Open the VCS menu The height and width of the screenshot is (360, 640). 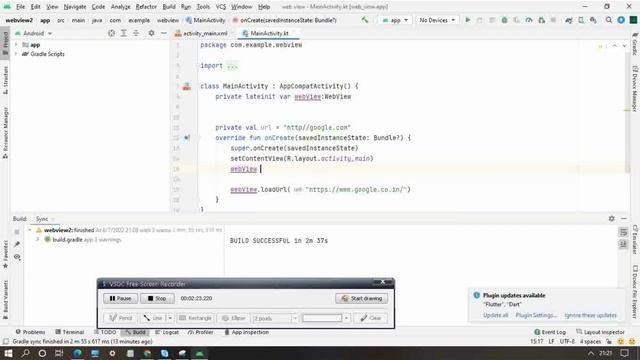coord(220,7)
